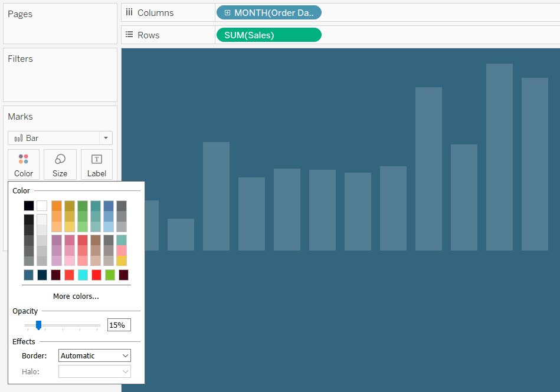Click the bar chart icon in mark type
560x392 pixels.
(18, 138)
